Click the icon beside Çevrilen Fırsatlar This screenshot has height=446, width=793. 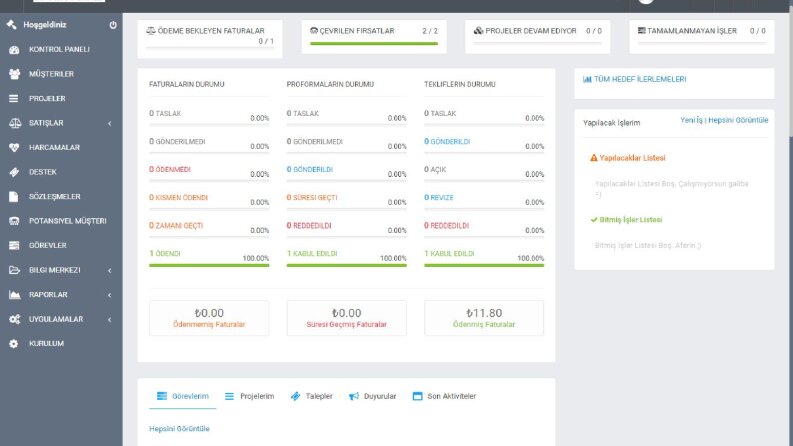314,31
